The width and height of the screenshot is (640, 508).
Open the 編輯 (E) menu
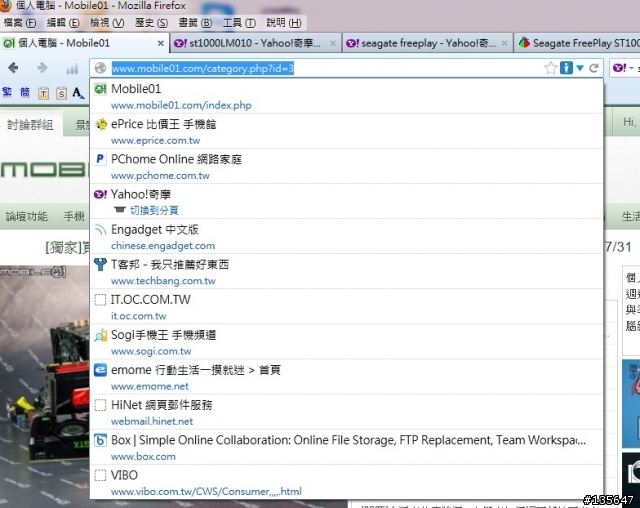63,23
